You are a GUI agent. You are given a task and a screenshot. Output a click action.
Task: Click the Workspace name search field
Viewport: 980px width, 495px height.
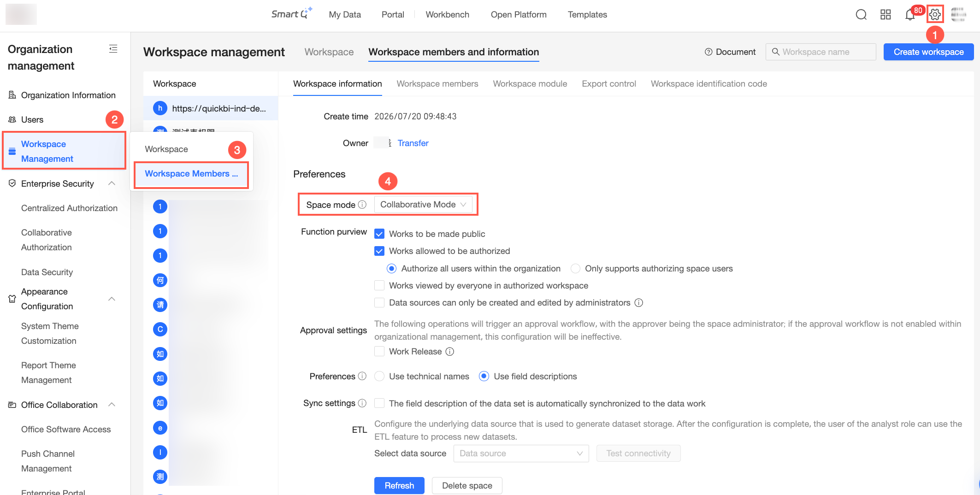pos(821,52)
